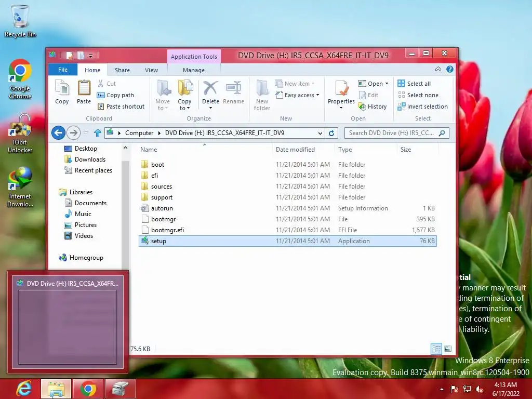Viewport: 532px width, 399px height.
Task: Click the Forward navigation arrow
Action: pyautogui.click(x=73, y=132)
